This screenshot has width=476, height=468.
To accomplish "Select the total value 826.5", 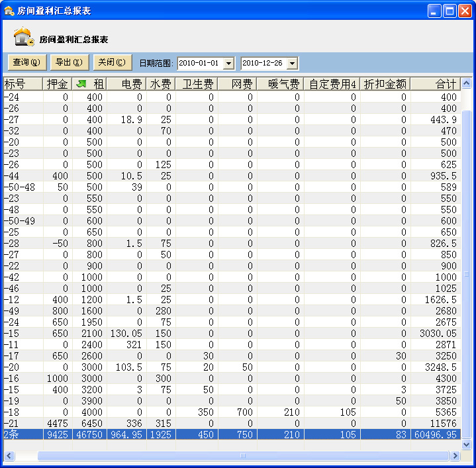I will pyautogui.click(x=436, y=244).
